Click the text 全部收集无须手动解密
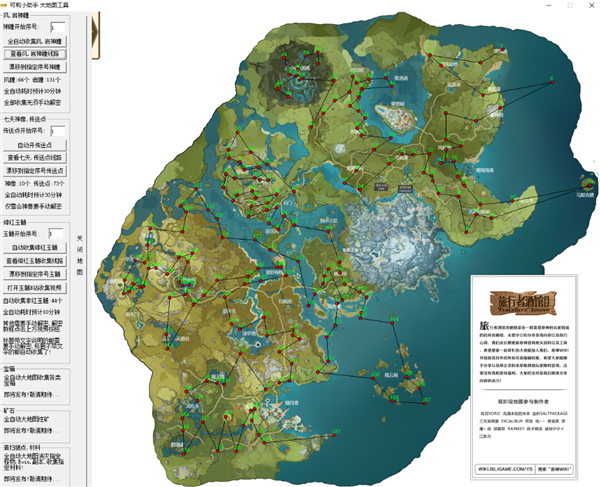This screenshot has width=600, height=487. tap(33, 103)
